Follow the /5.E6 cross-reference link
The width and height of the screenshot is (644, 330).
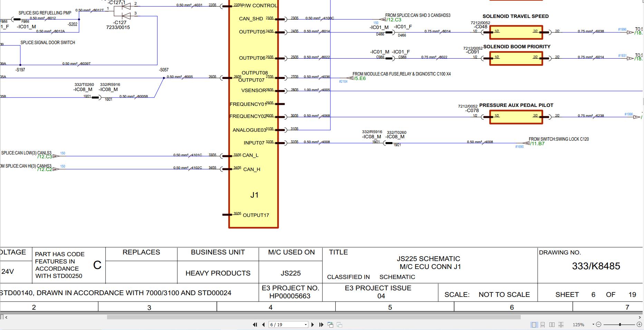(x=360, y=79)
